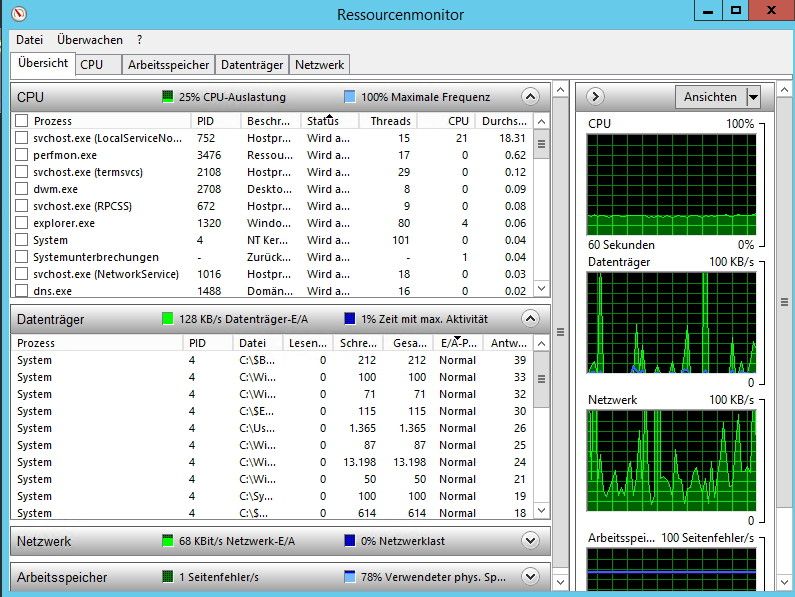Screen dimensions: 795x597
Task: Sort CPU list by Status column
Action: [x=330, y=121]
